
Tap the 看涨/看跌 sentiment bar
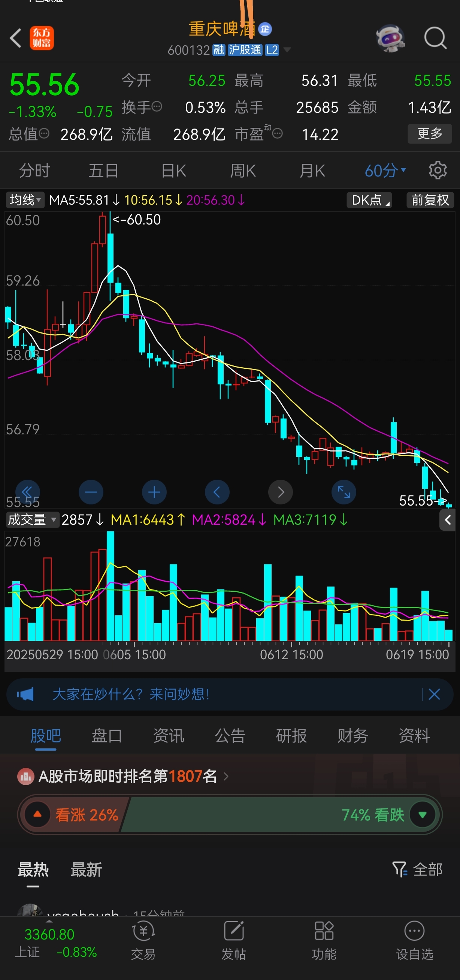pyautogui.click(x=230, y=814)
